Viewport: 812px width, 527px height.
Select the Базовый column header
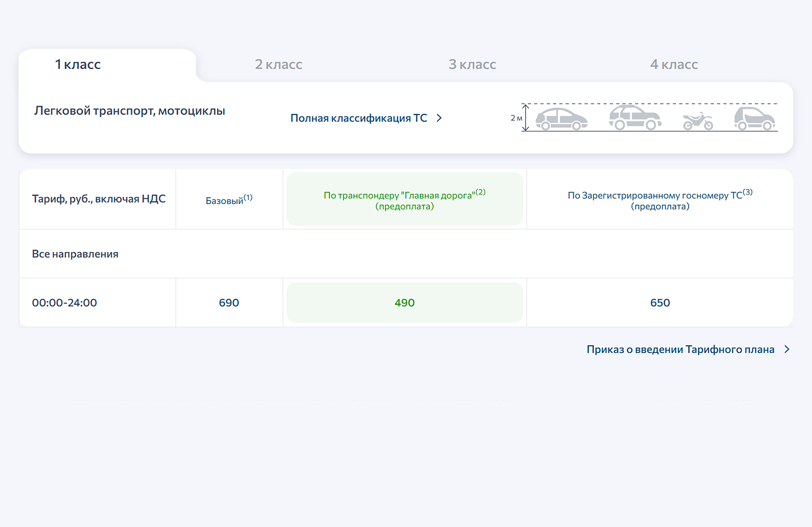click(x=229, y=200)
